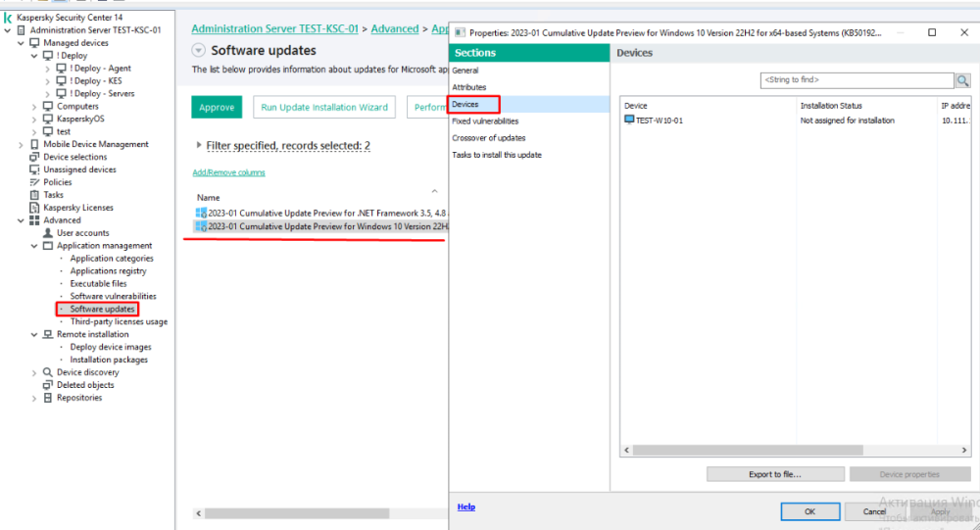980x530 pixels.
Task: Collapse the Administration Server TEST-KSC-01 node
Action: click(x=8, y=30)
